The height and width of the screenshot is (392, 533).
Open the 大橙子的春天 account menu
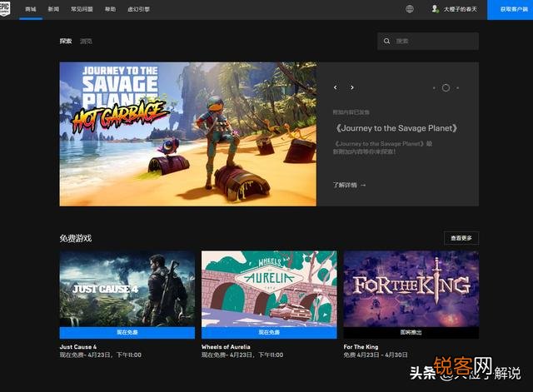coord(460,9)
